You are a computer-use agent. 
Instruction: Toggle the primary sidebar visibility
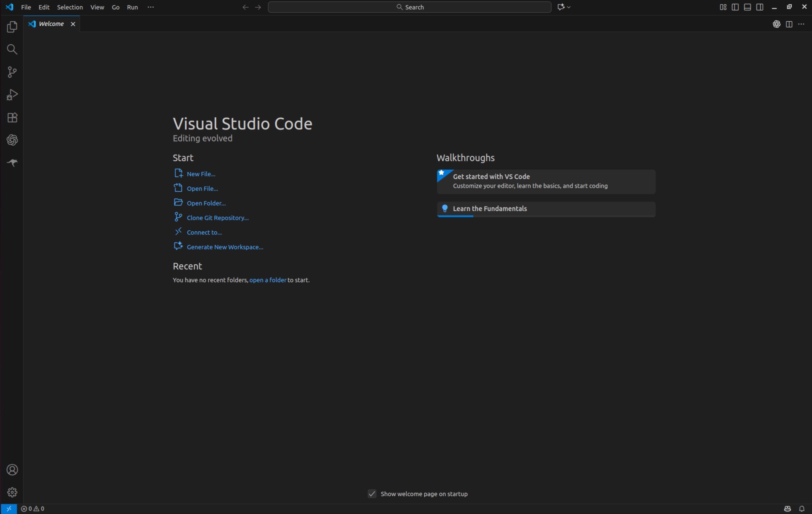tap(735, 7)
